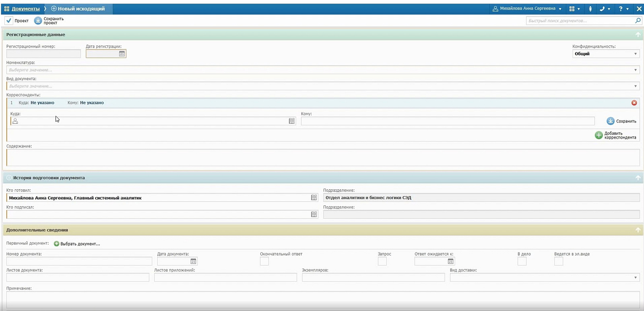Open the phone menu in header
The width and height of the screenshot is (644, 311).
click(605, 8)
